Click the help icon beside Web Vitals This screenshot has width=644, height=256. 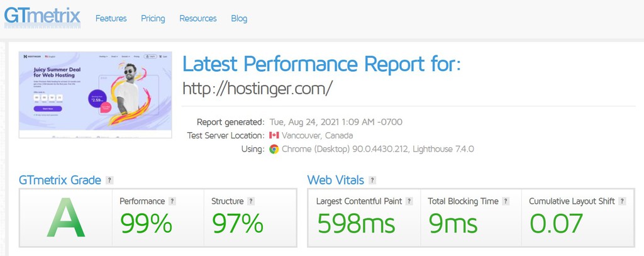[x=372, y=181]
